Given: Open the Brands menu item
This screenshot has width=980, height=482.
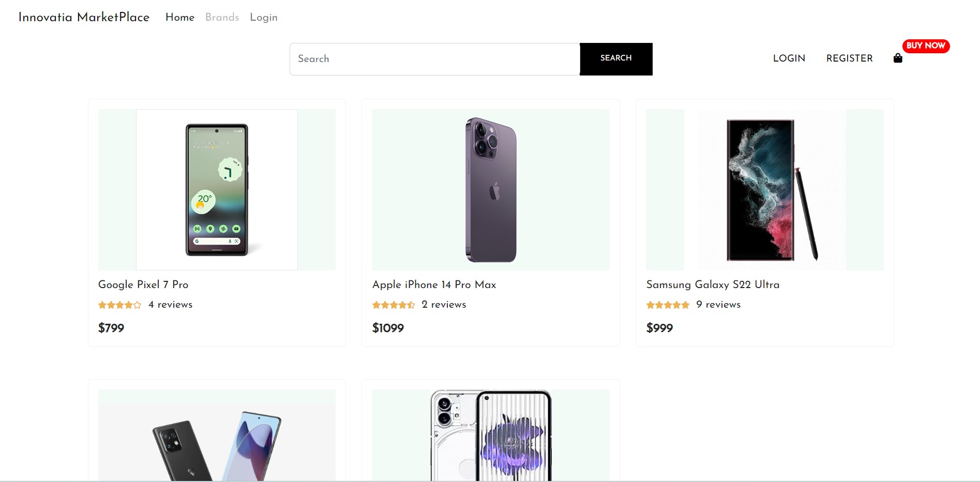Looking at the screenshot, I should pos(222,17).
